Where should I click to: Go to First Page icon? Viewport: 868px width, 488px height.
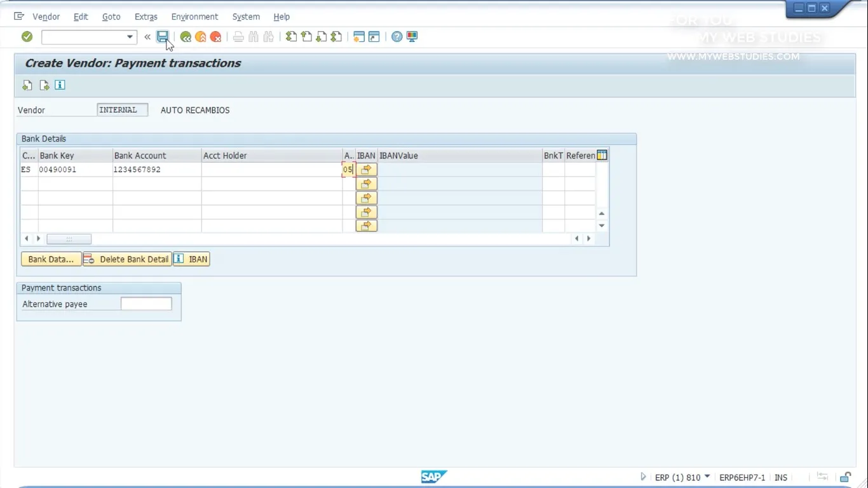(x=291, y=37)
